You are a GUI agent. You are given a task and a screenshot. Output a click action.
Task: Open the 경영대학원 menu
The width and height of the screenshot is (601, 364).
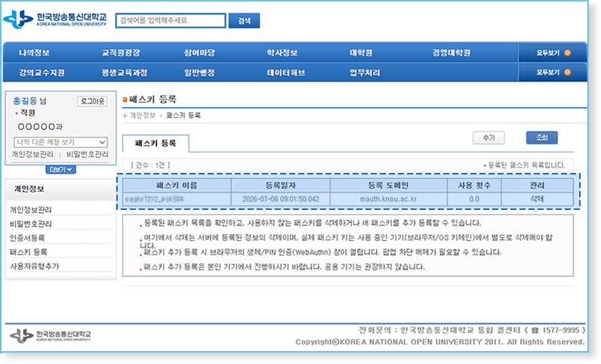pyautogui.click(x=452, y=53)
